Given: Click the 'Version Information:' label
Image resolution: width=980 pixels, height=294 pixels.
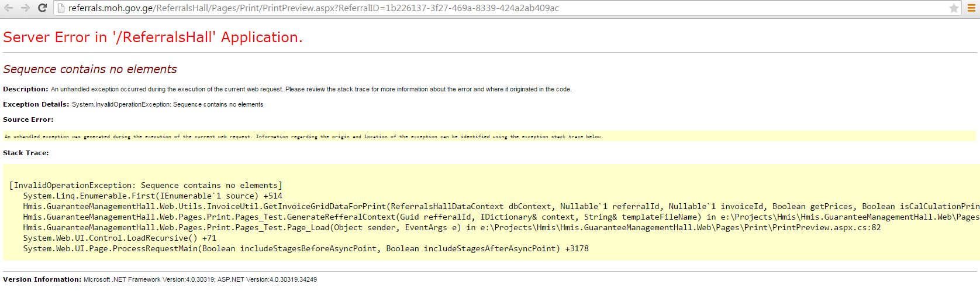Looking at the screenshot, I should click(x=42, y=279).
